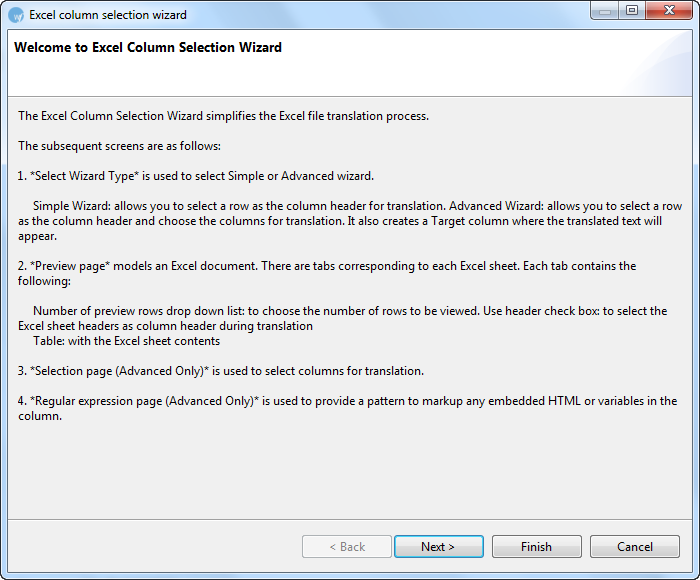700x580 pixels.
Task: Click the 'Simple Wizard: allows you to select' paragraph
Action: [350, 221]
